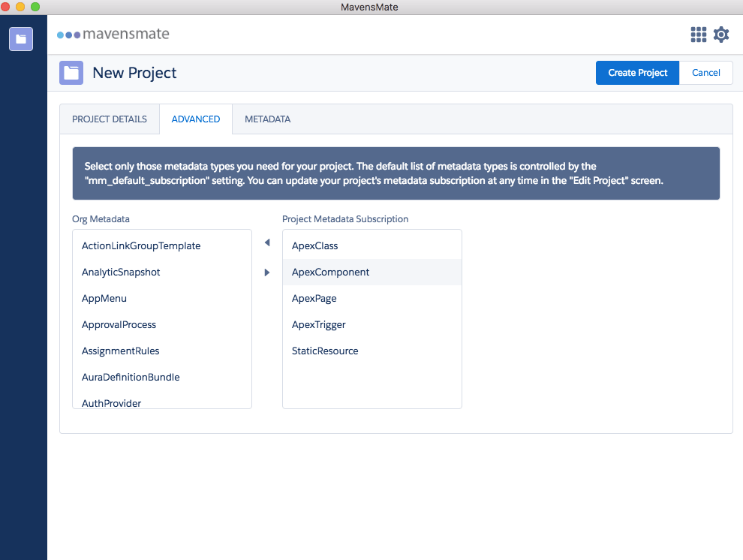Select AssignmentRules metadata type
This screenshot has width=743, height=560.
tap(162, 351)
